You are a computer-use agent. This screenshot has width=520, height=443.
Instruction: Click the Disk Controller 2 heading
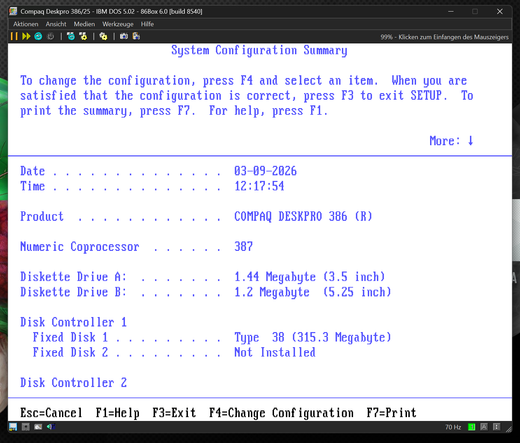point(73,382)
